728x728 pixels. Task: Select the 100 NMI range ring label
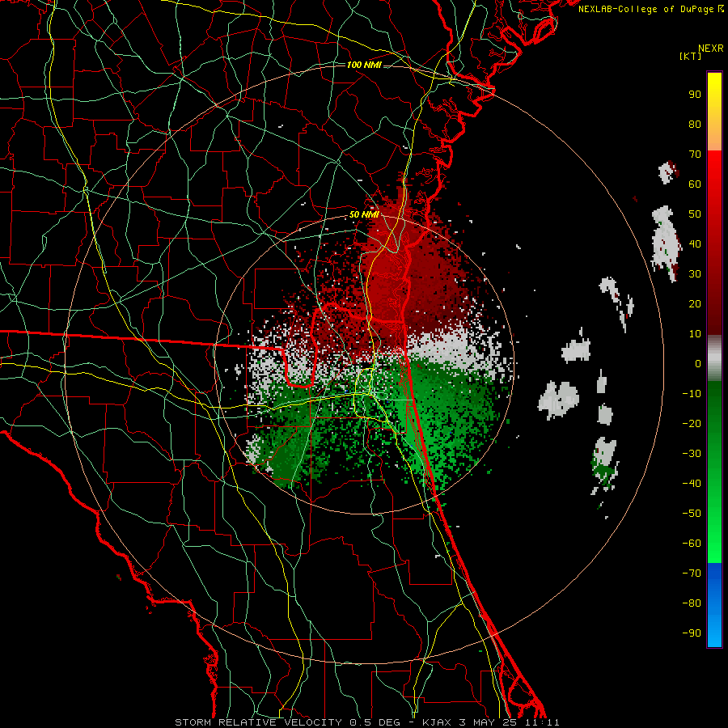tap(364, 65)
